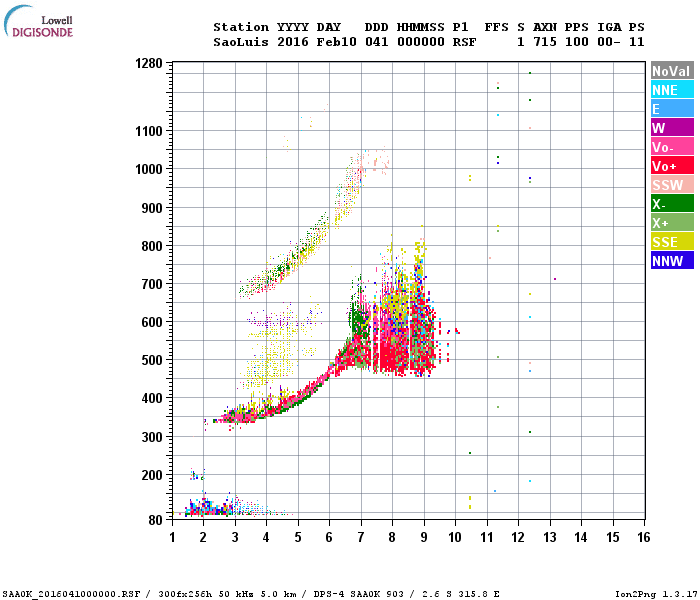The image size is (700, 600).
Task: Click the year value 2016
Action: 293,42
